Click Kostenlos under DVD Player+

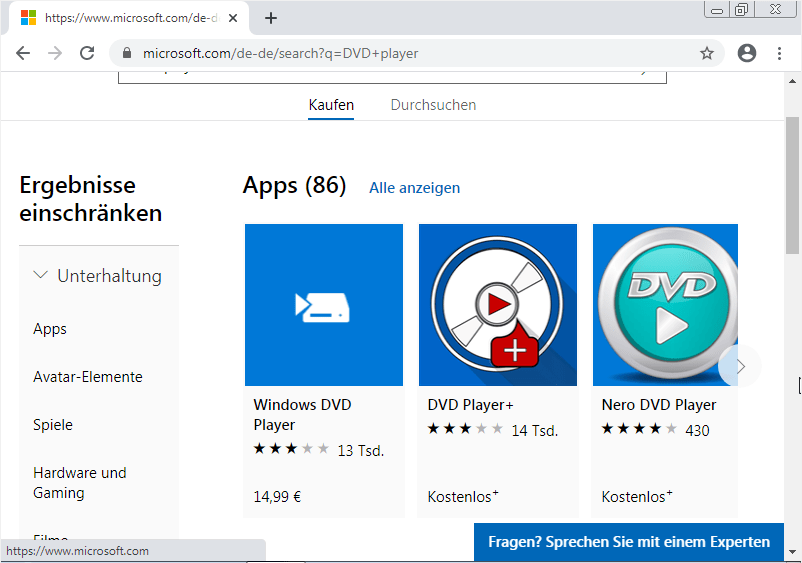tap(463, 497)
